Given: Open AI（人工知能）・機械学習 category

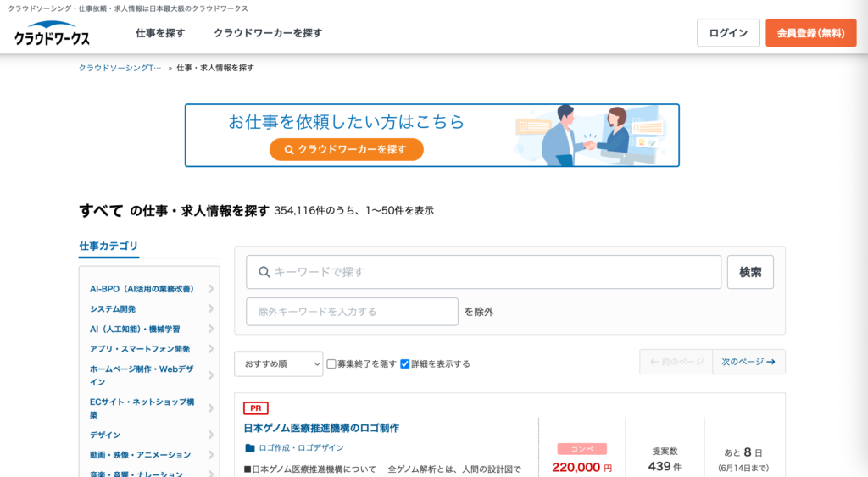Looking at the screenshot, I should point(135,329).
